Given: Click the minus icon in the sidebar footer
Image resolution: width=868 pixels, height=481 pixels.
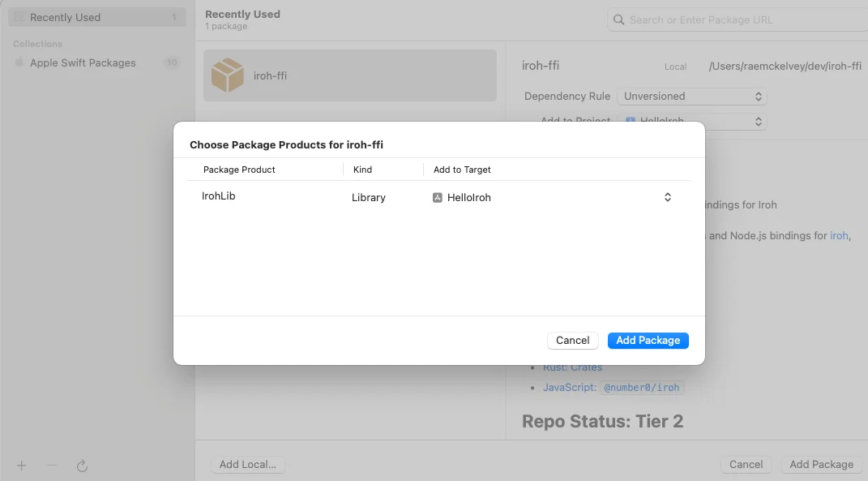Looking at the screenshot, I should (x=52, y=466).
